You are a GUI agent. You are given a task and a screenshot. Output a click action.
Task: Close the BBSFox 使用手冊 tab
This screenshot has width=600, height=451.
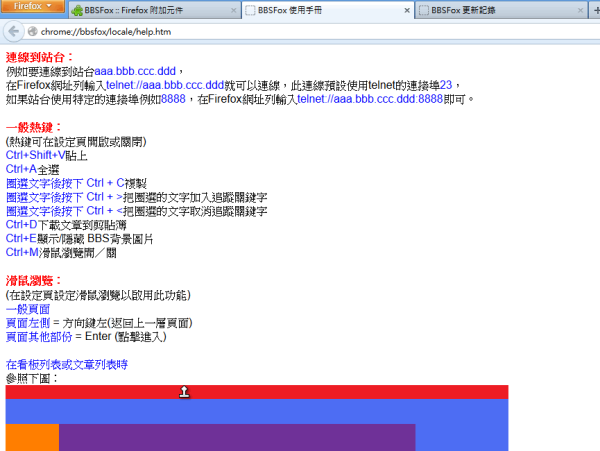pos(407,11)
